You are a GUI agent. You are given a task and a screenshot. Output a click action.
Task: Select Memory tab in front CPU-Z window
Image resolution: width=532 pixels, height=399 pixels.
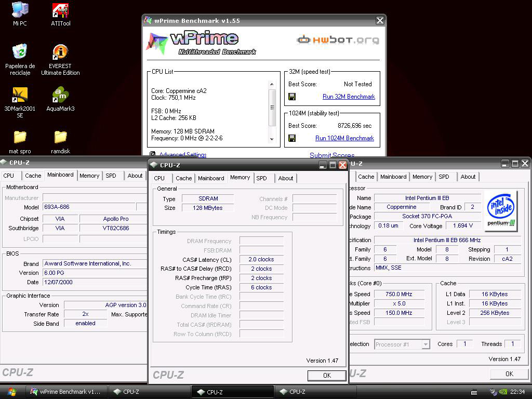[240, 178]
